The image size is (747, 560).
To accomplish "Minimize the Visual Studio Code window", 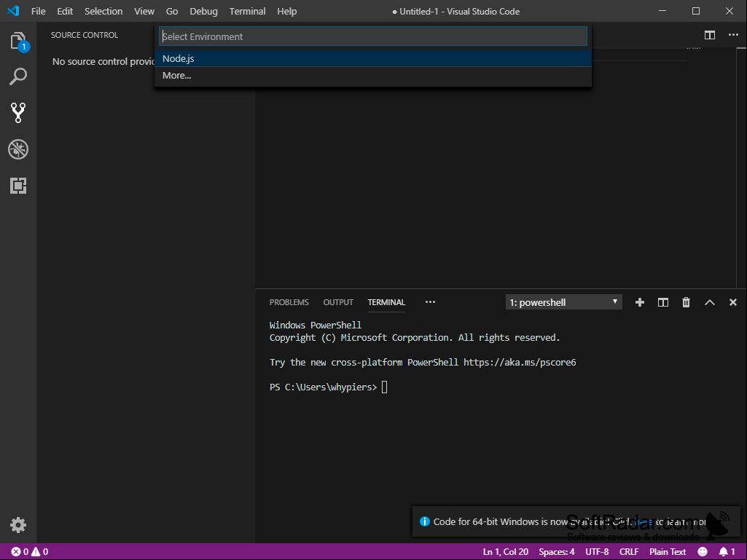I will click(662, 11).
